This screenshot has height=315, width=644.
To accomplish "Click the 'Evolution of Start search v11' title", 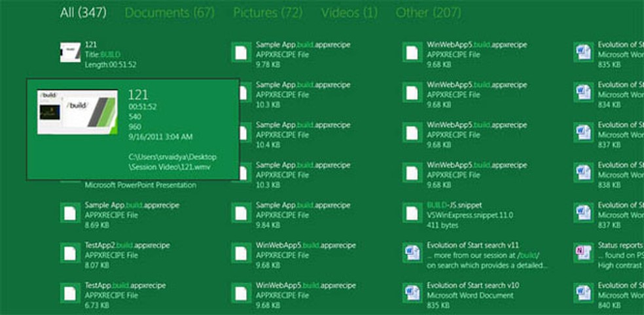I will 473,245.
